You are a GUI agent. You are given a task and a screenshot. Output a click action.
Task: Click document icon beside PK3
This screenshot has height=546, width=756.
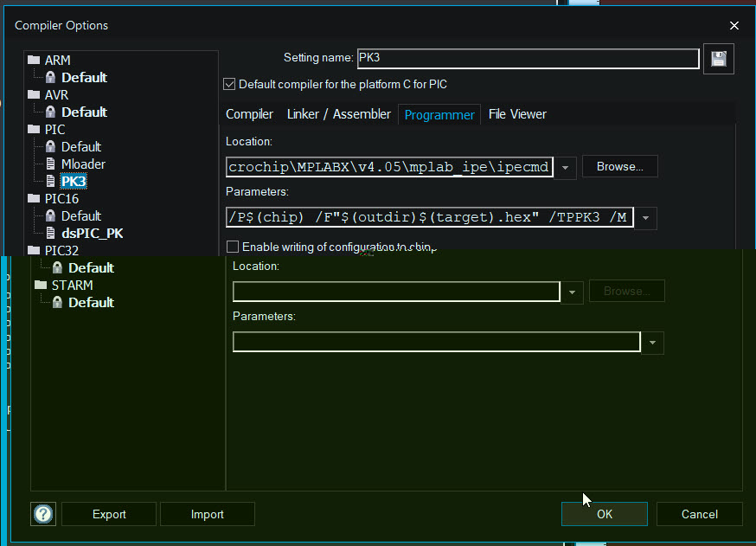point(51,181)
